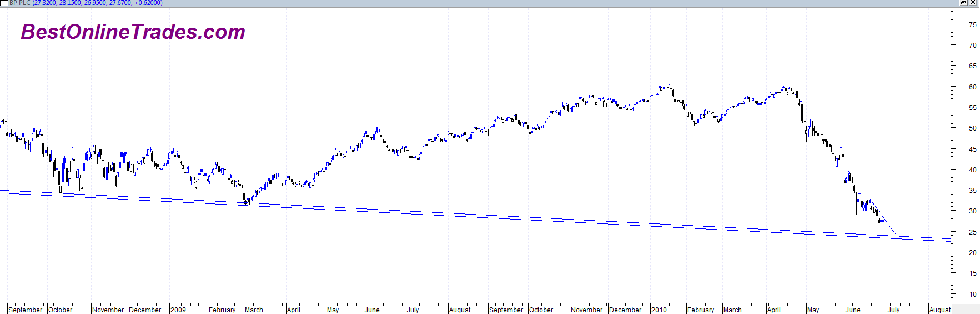
Task: Click the 20 price axis label
Action: [972, 253]
